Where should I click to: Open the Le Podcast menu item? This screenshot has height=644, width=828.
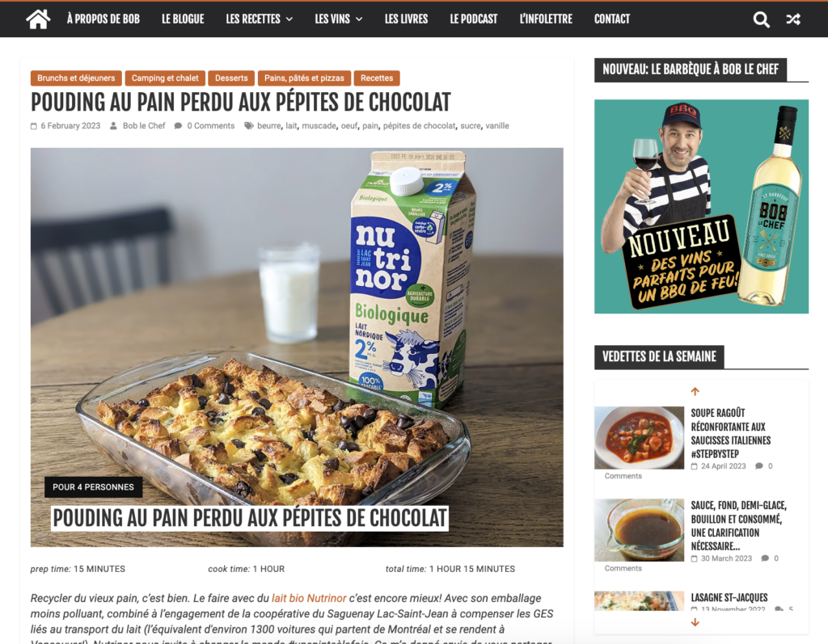[x=474, y=19]
